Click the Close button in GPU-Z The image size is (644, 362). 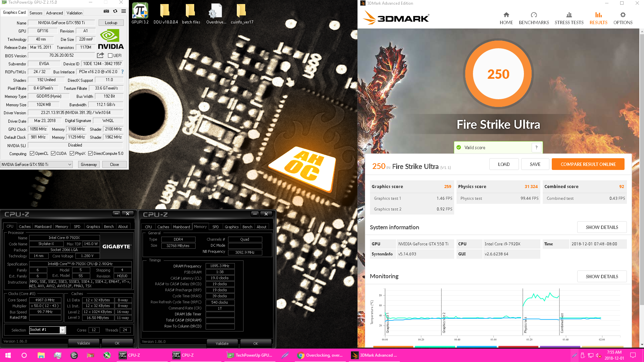click(114, 165)
